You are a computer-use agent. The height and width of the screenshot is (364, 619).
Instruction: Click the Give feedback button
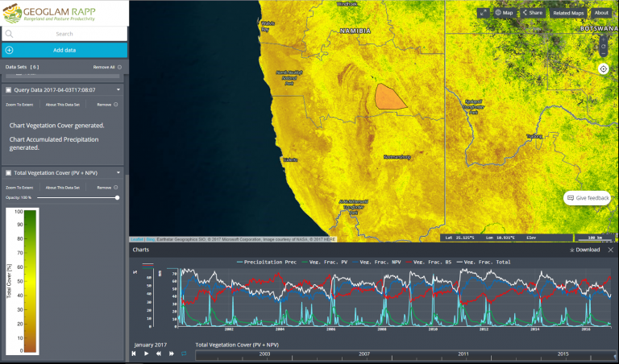pyautogui.click(x=588, y=198)
